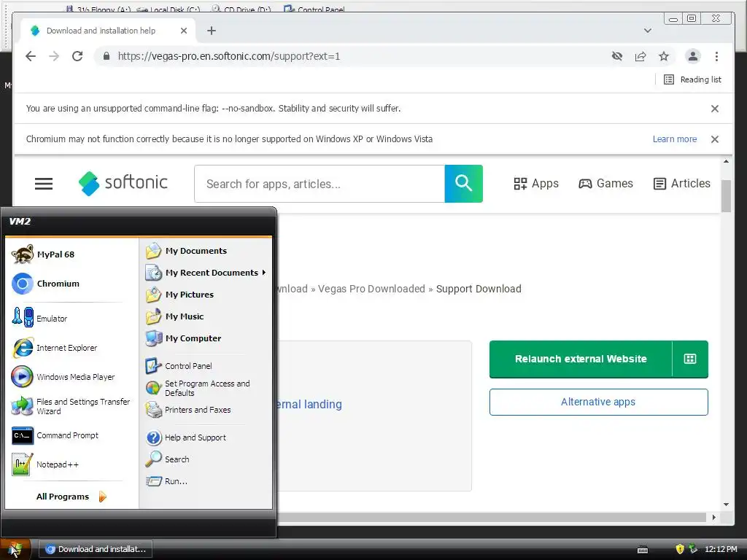Open Chromium three-dot menu

click(x=716, y=56)
